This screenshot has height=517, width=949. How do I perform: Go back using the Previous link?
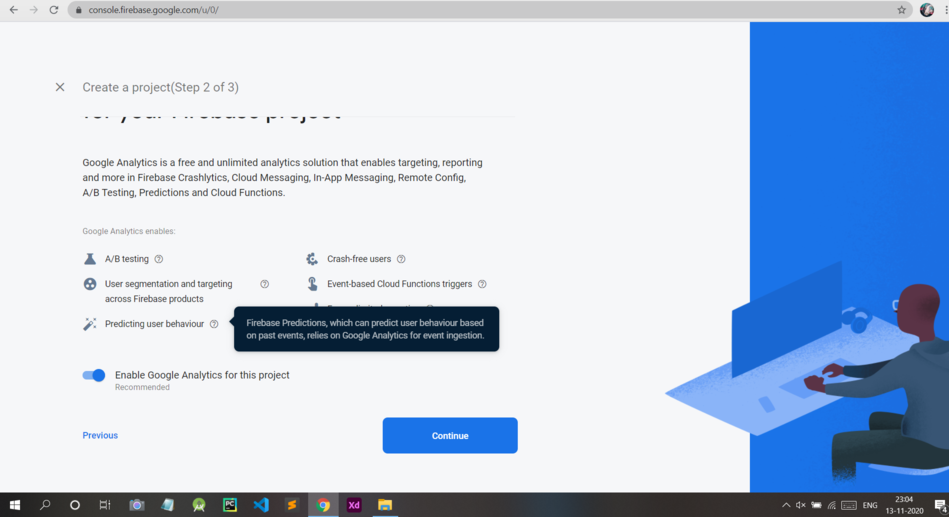(x=100, y=435)
